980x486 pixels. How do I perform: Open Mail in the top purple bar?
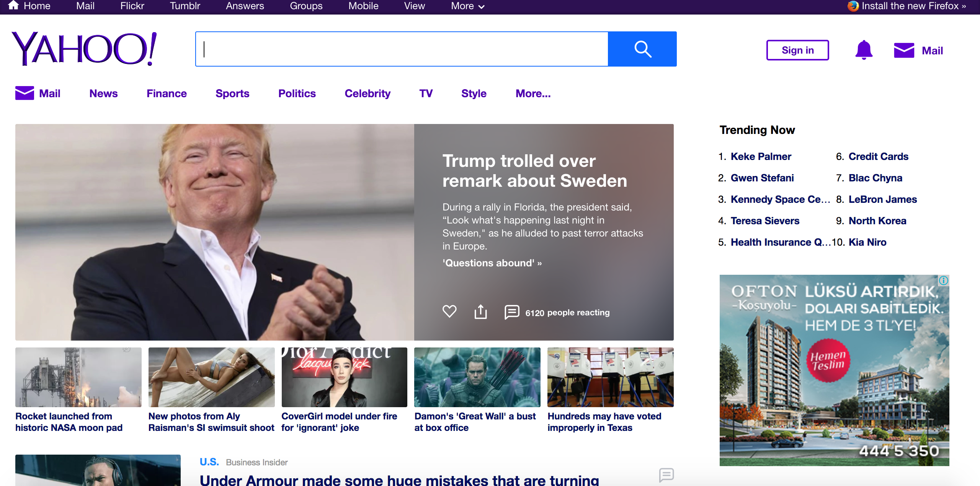85,6
